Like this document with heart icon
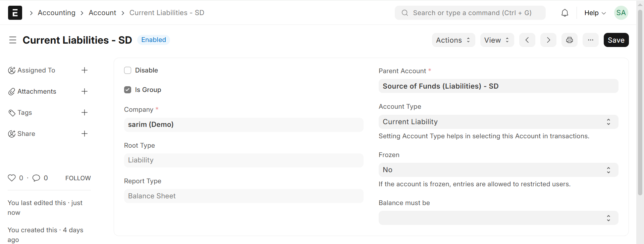644x244 pixels. [12, 178]
